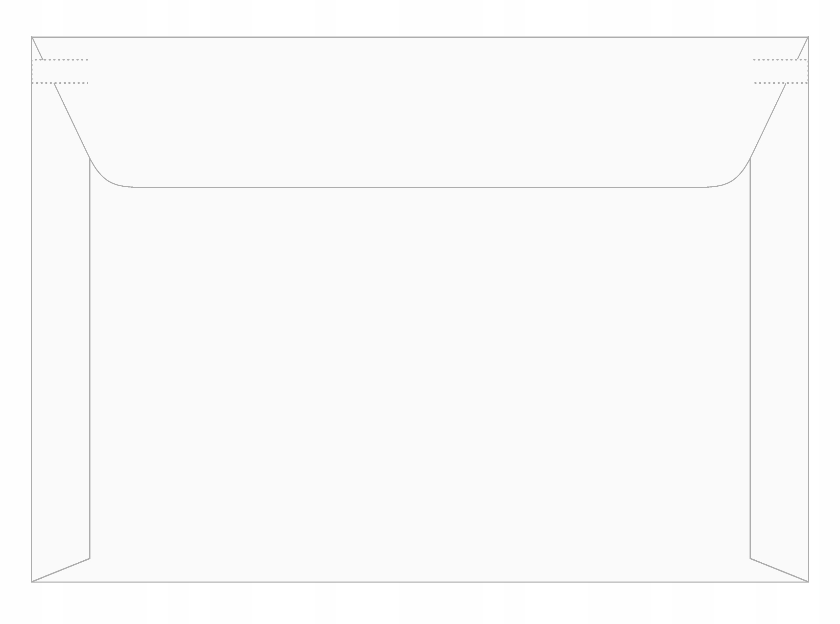This screenshot has width=840, height=624.
Task: Click the top-left corner diagonal fold
Action: pyautogui.click(x=37, y=48)
